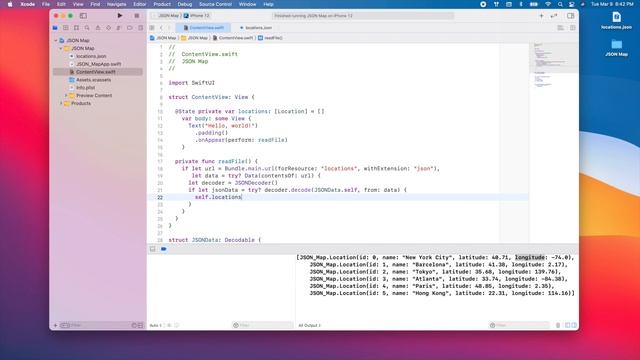Click the console filter field
Screen dimensions: 640x360
(519, 325)
